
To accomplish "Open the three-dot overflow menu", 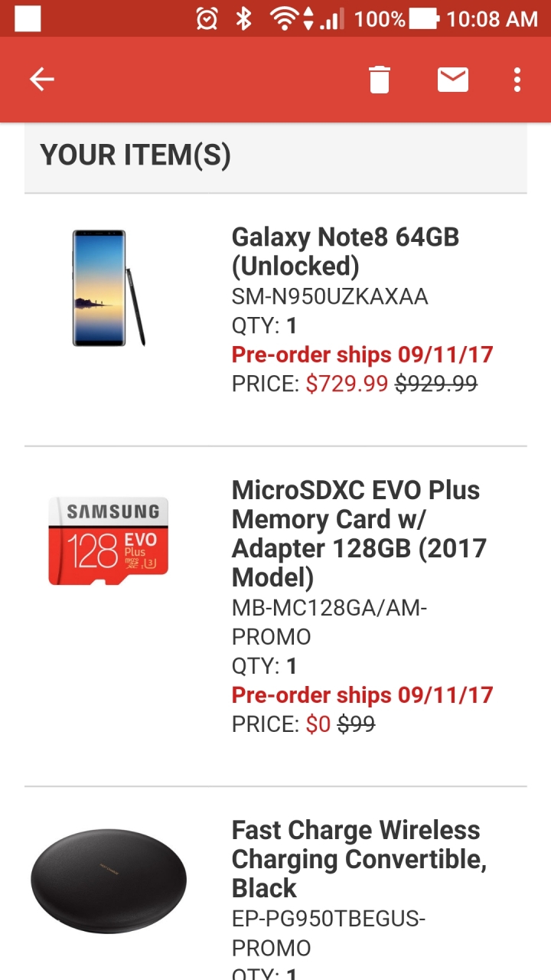I will [x=517, y=79].
